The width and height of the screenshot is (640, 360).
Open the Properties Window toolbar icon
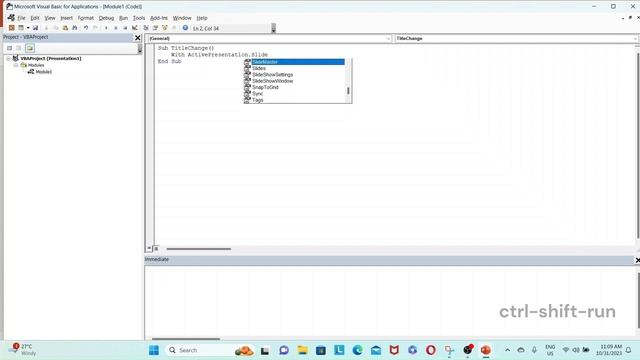155,28
